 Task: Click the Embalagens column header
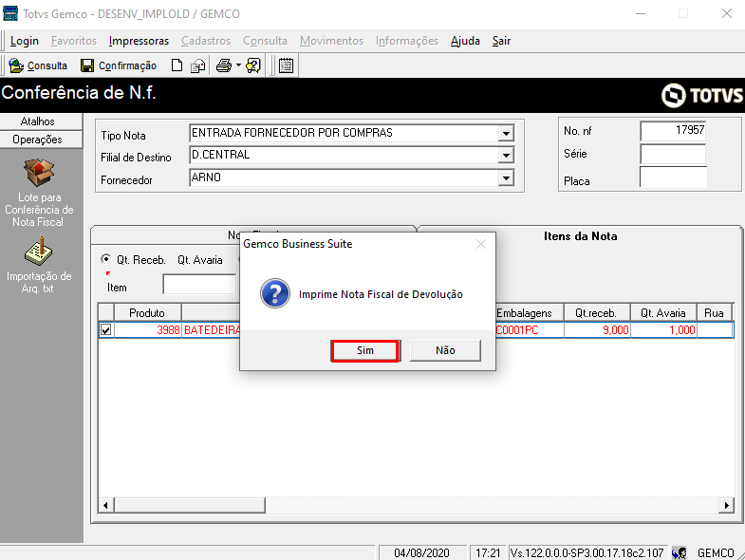coord(530,313)
